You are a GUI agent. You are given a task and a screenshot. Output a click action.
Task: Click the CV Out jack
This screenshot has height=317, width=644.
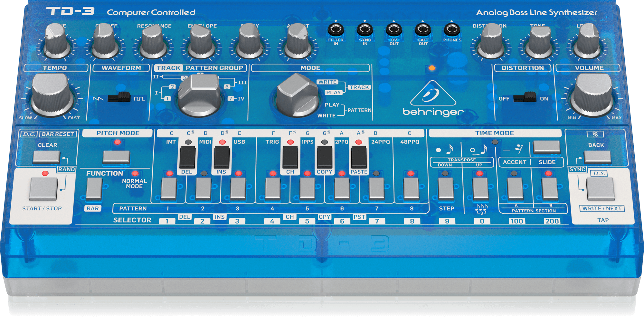[x=394, y=30]
